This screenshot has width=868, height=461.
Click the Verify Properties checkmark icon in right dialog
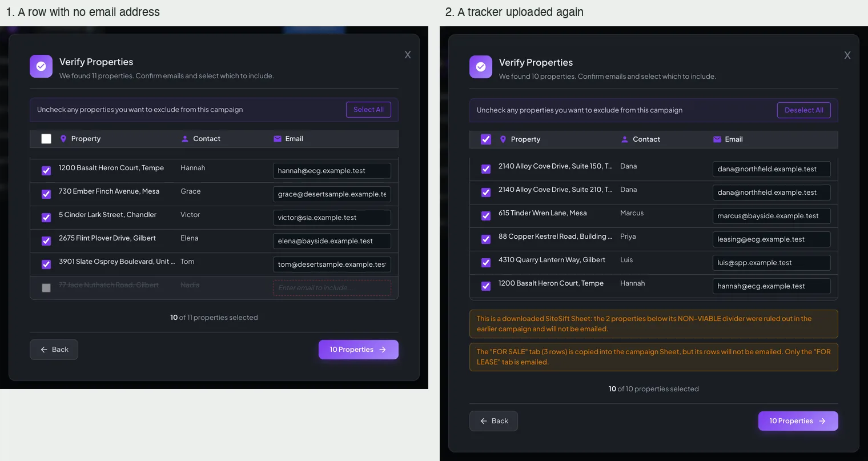(481, 67)
